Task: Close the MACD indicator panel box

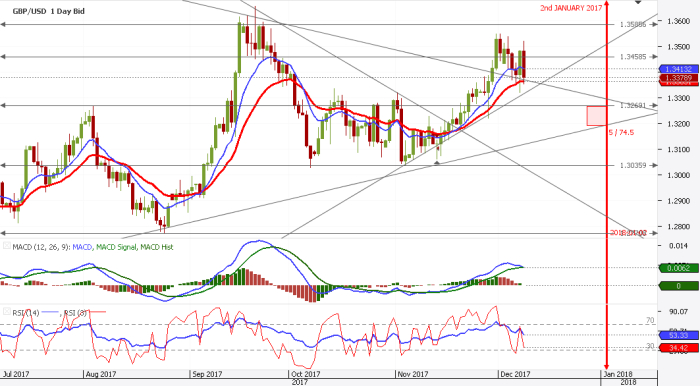Action: [7, 246]
